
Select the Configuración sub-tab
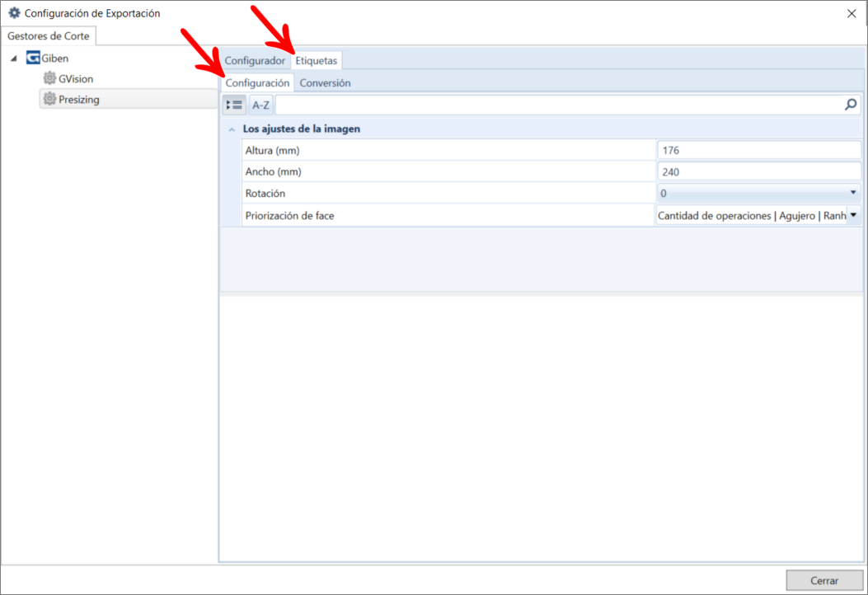[257, 82]
